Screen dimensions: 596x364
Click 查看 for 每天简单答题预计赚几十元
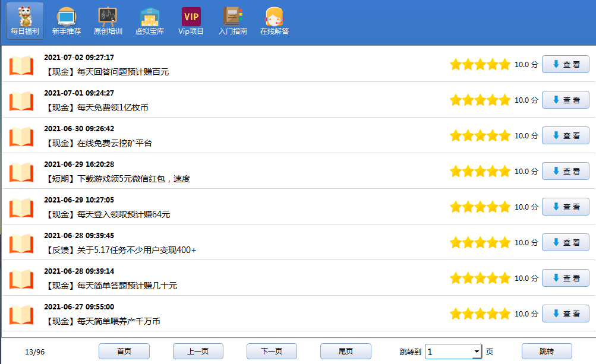(566, 278)
